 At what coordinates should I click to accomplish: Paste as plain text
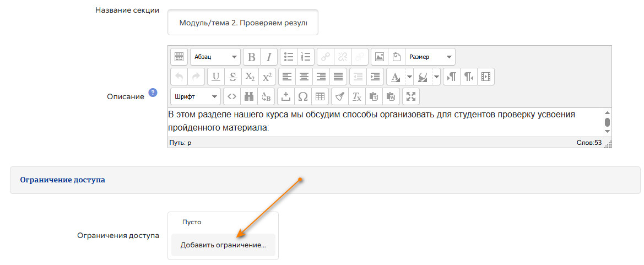click(x=374, y=96)
